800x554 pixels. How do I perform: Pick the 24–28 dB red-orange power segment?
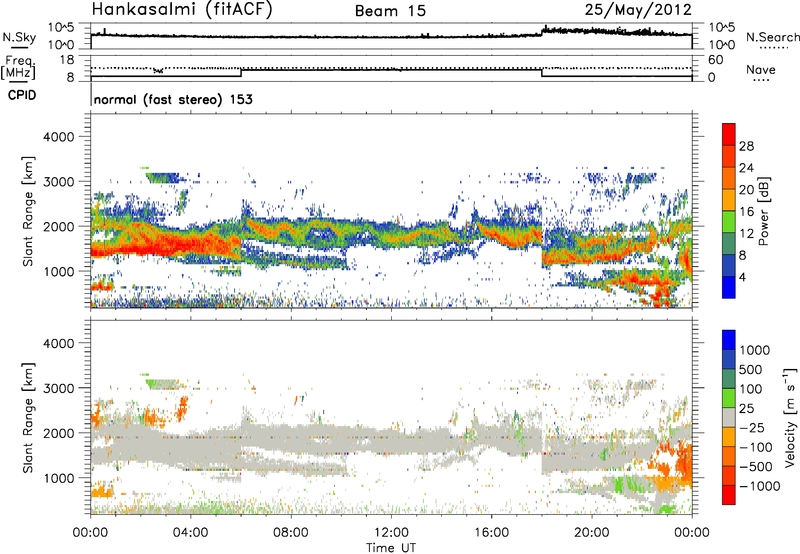click(729, 157)
